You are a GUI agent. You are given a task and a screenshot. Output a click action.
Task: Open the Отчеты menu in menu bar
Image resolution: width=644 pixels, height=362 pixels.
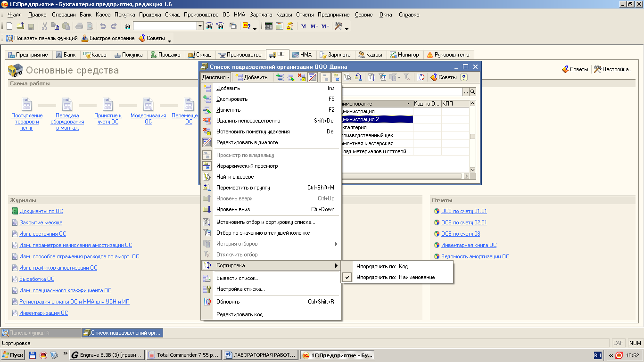tap(305, 15)
